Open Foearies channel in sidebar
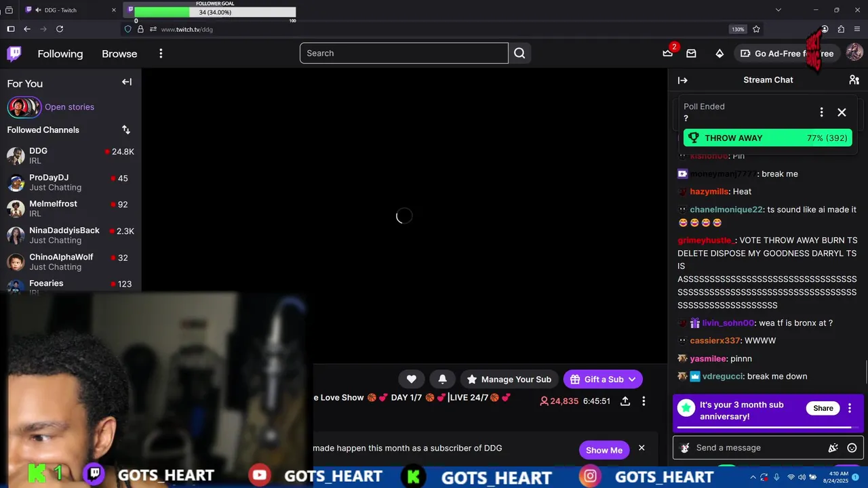 (71, 285)
